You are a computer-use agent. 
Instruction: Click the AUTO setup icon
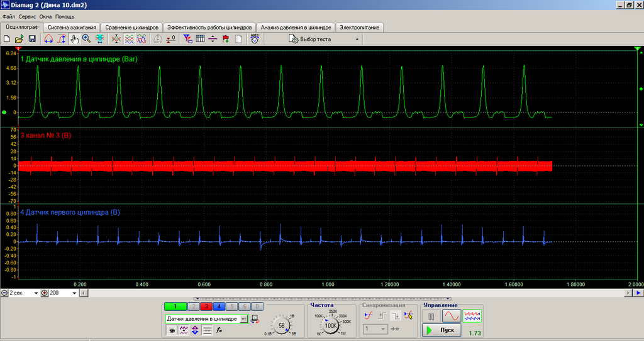coord(255,39)
